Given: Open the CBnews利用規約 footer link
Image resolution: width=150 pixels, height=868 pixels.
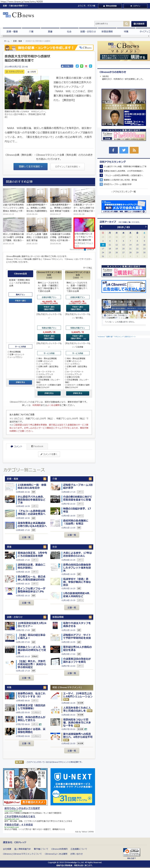Looking at the screenshot, I should coord(59,849).
